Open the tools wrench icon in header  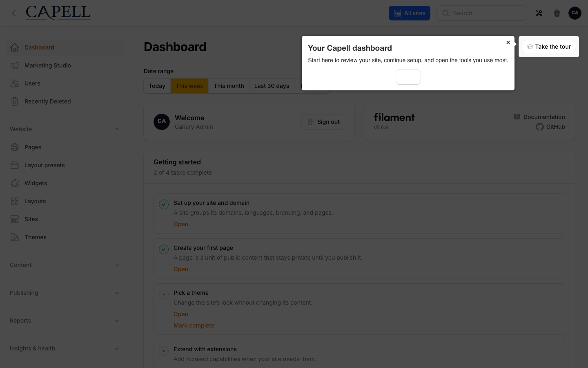539,13
